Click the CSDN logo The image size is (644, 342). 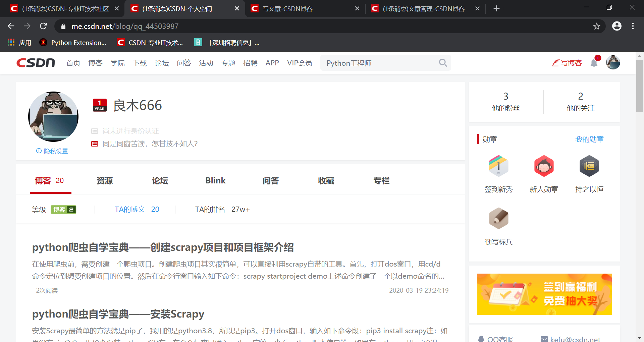tap(36, 63)
